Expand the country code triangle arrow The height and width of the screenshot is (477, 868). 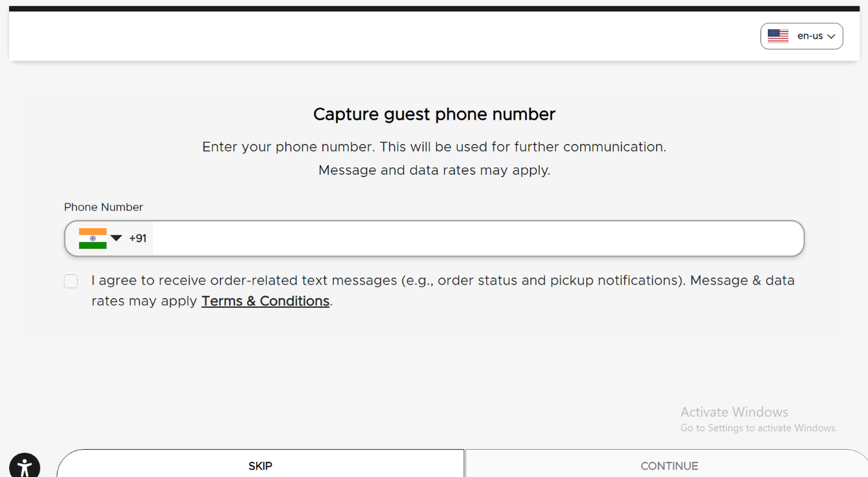(116, 238)
